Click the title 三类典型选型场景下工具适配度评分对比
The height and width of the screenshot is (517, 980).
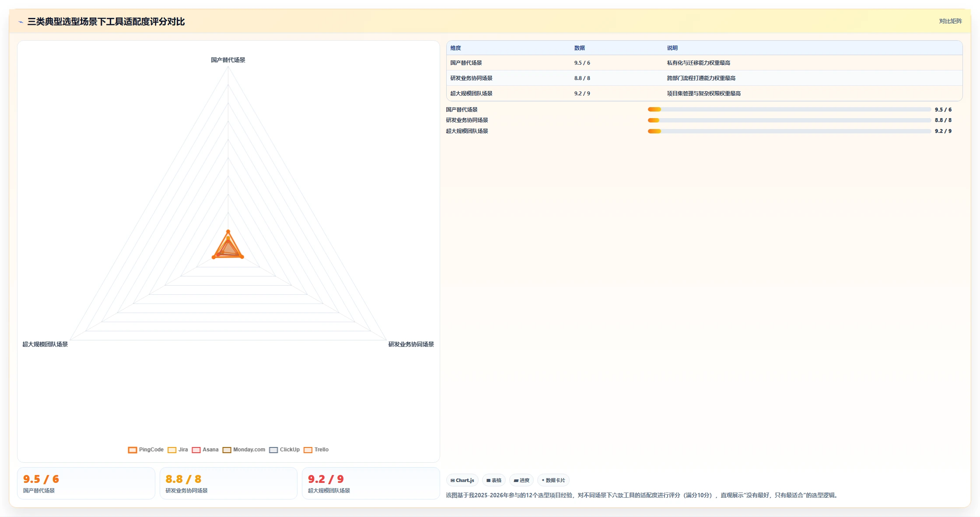(106, 21)
